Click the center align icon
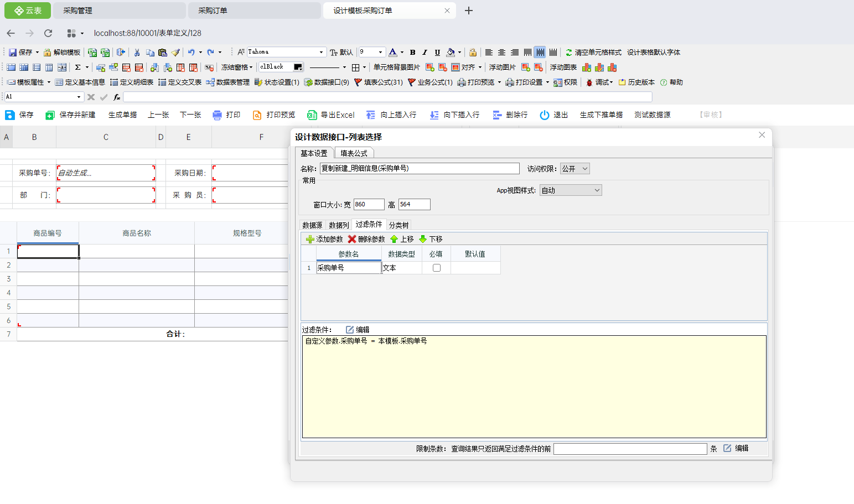 tap(501, 53)
